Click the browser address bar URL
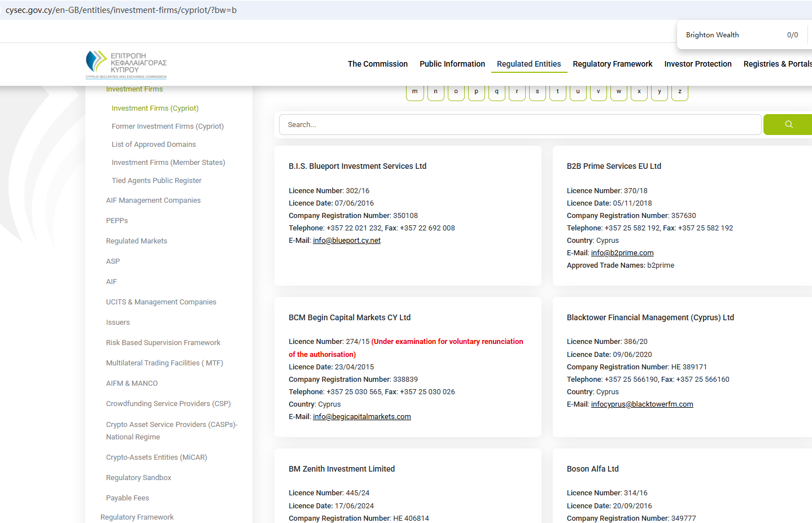The height and width of the screenshot is (523, 812). click(121, 10)
